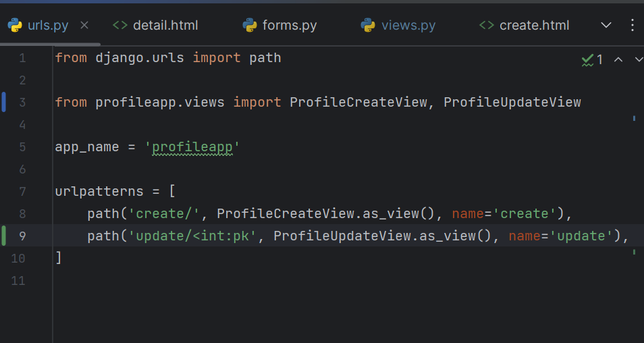
Task: Click the 'create/' path string
Action: pos(164,213)
